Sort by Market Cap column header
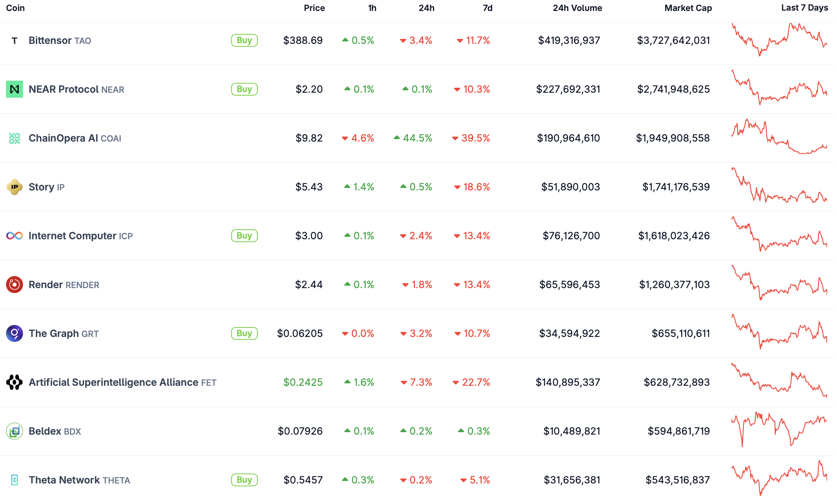Viewport: 837px width, 504px height. pyautogui.click(x=688, y=8)
